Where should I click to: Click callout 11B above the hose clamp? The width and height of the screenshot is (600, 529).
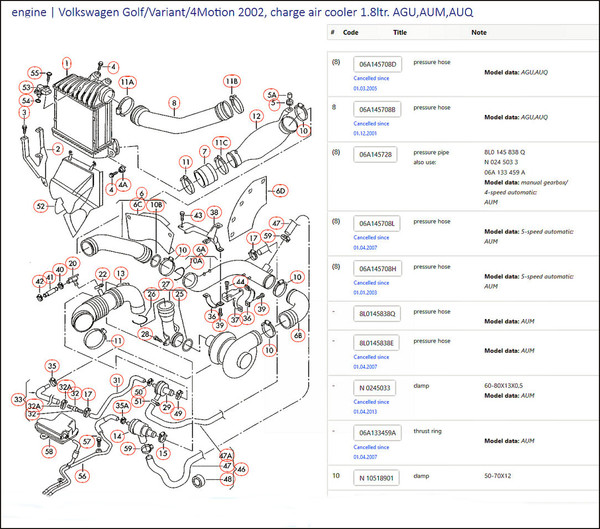click(x=232, y=80)
